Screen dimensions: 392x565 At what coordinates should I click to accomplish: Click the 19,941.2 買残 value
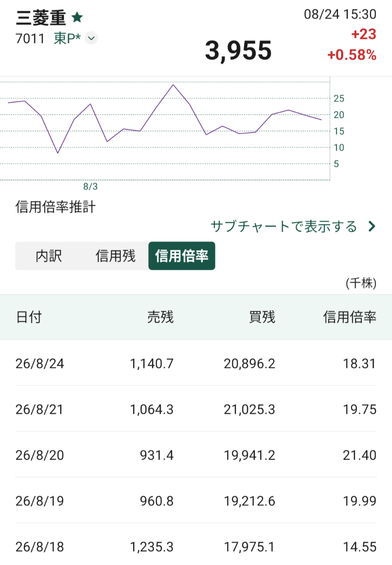click(250, 455)
